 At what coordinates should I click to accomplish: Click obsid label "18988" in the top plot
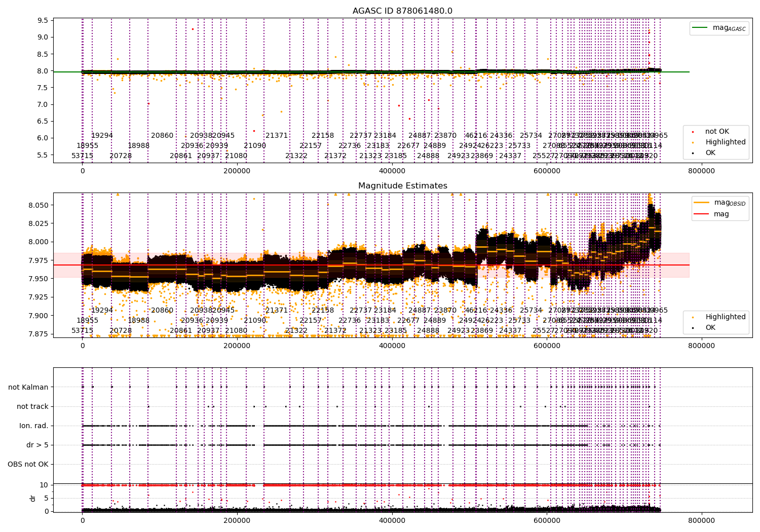click(139, 146)
